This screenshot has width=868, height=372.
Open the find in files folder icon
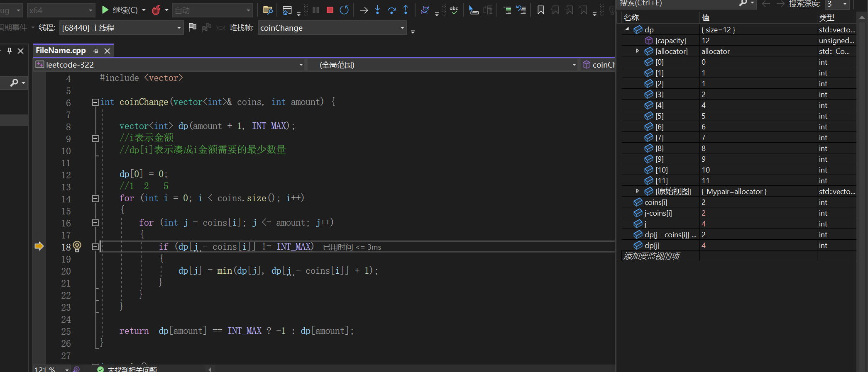[x=268, y=10]
